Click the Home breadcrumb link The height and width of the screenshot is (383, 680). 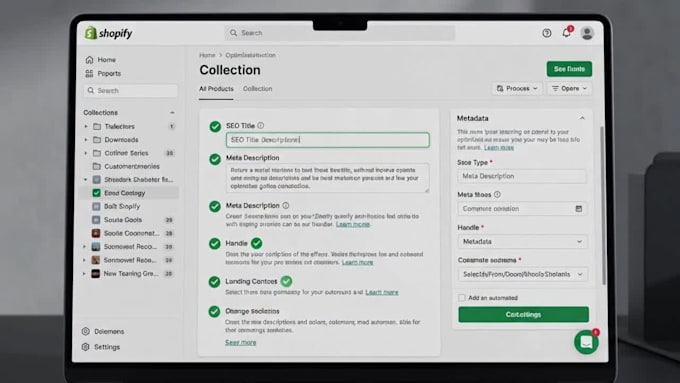click(207, 55)
